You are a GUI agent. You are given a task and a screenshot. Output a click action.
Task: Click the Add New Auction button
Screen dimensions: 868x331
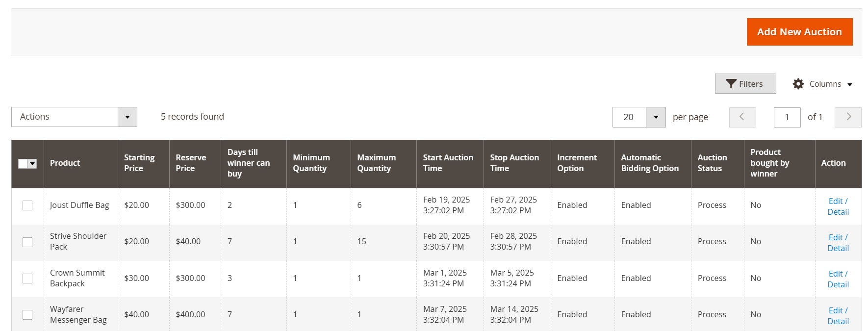click(799, 32)
